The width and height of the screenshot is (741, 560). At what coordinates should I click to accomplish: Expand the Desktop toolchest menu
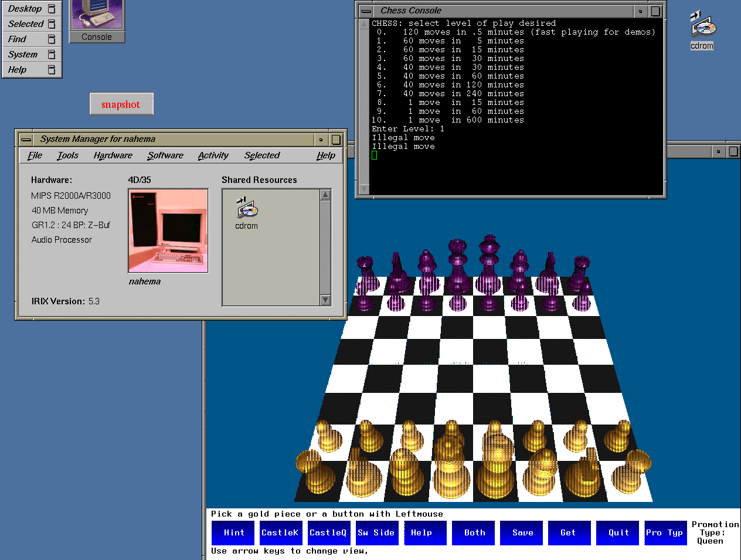[25, 9]
